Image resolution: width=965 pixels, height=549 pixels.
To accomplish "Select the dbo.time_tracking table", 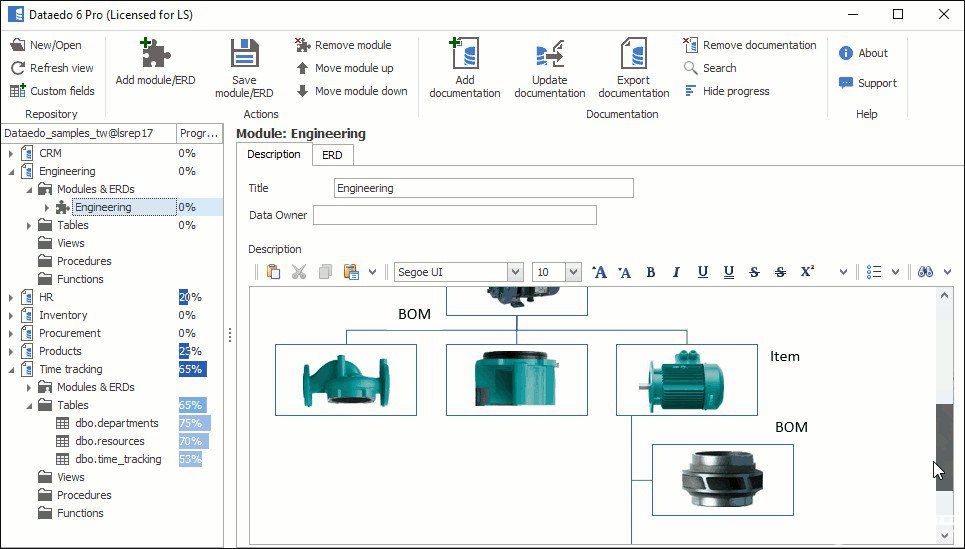I will pyautogui.click(x=119, y=459).
